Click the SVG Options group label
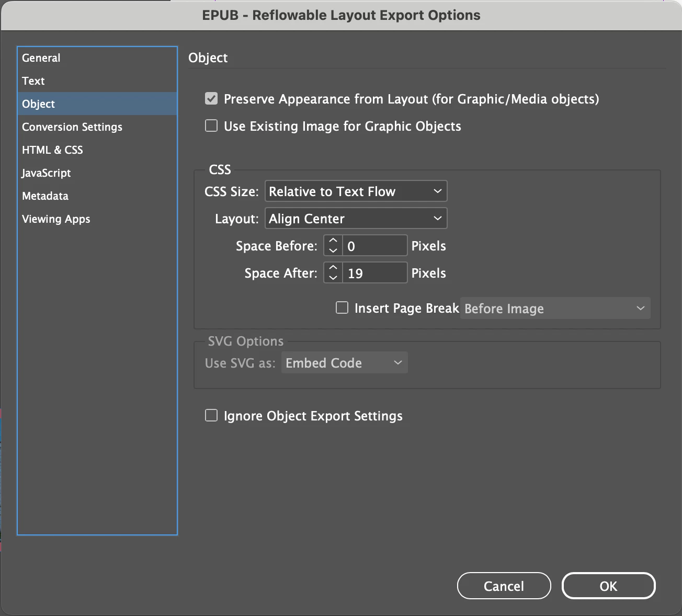682x616 pixels. 246,341
